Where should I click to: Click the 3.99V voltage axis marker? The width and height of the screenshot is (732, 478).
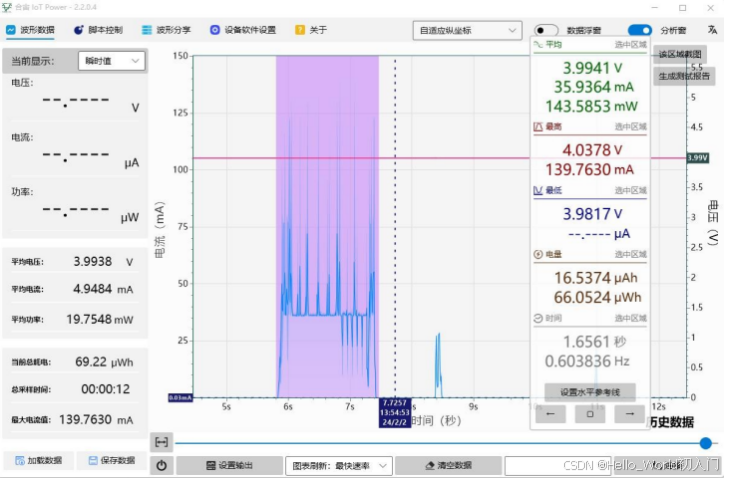pos(697,158)
